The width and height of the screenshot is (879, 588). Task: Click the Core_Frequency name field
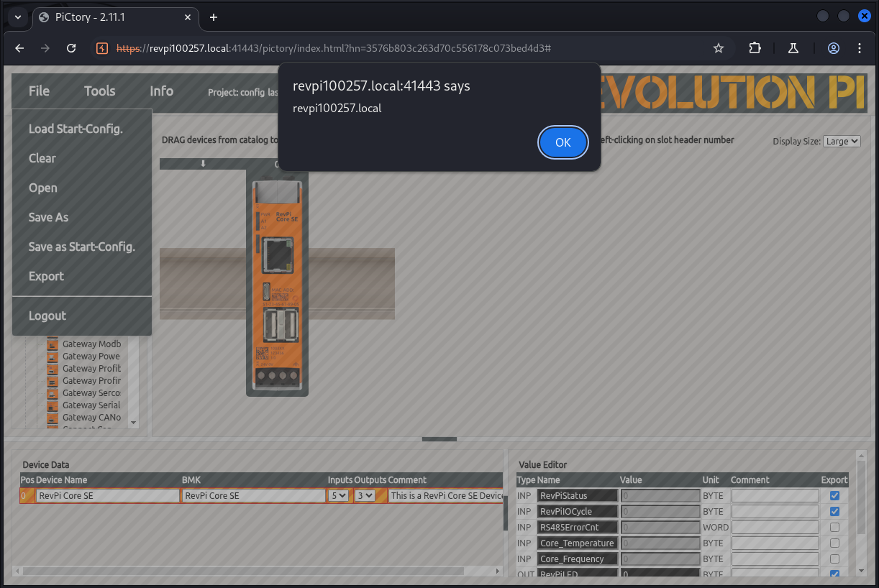[578, 559]
